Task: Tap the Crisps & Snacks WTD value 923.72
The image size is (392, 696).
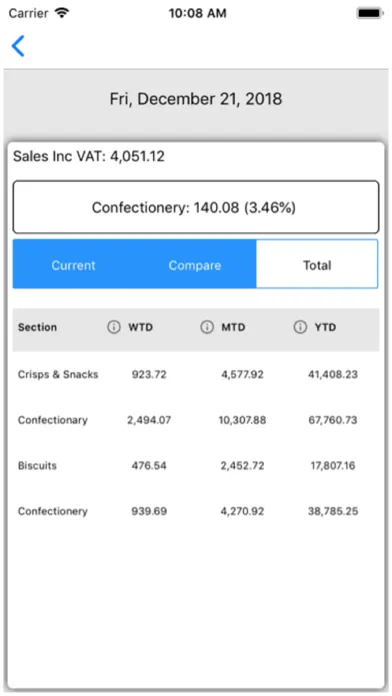Action: click(x=149, y=374)
